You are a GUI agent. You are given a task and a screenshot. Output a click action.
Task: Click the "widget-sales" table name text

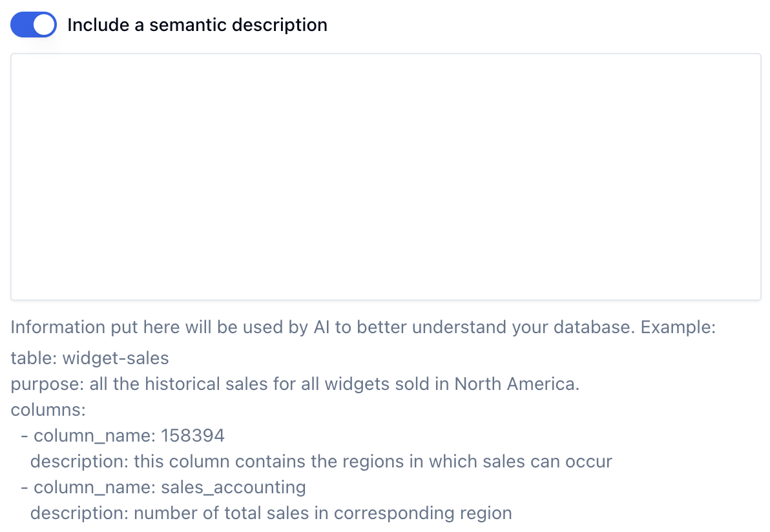116,358
